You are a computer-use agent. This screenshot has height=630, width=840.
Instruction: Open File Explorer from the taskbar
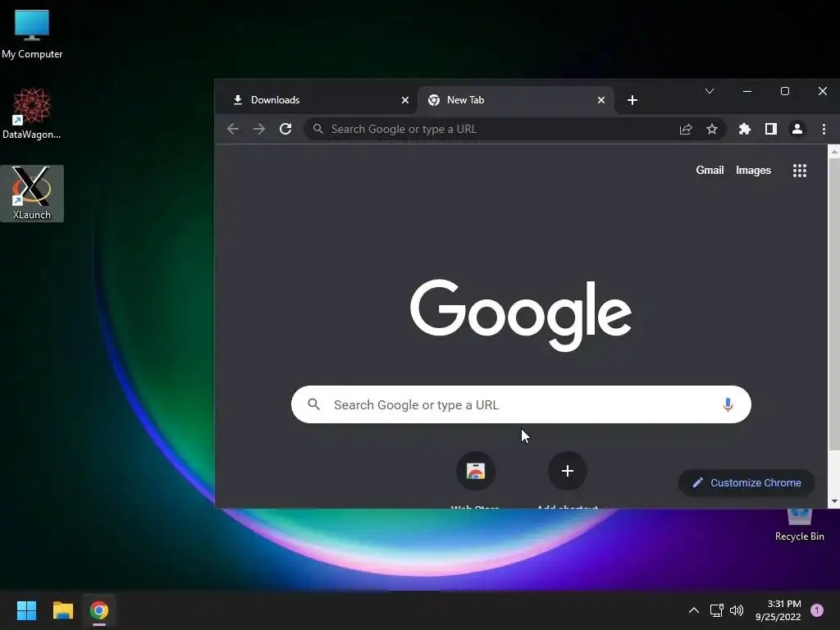[x=62, y=610]
